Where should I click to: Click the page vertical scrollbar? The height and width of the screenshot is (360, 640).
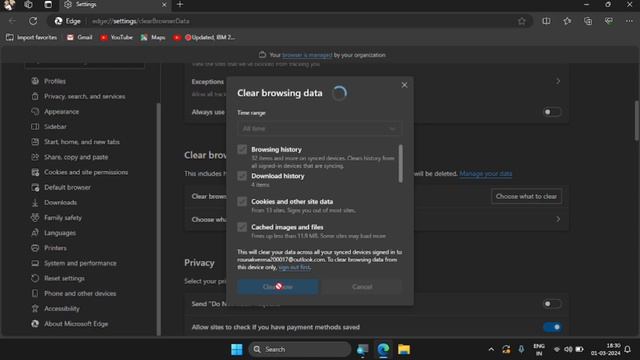click(637, 121)
